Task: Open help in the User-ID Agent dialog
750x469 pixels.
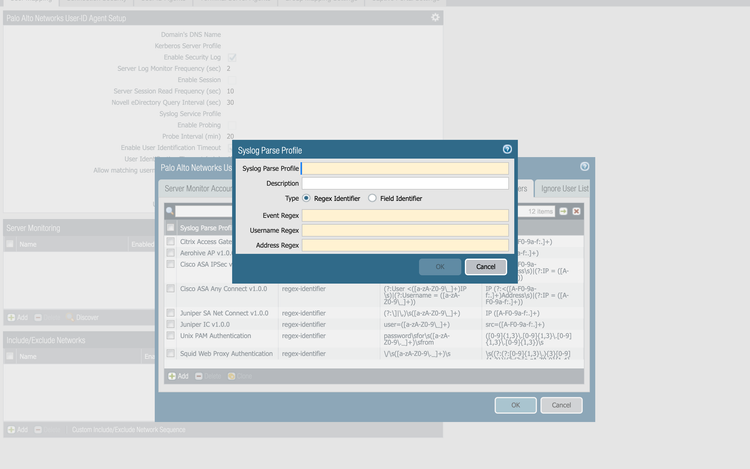Action: pyautogui.click(x=584, y=166)
